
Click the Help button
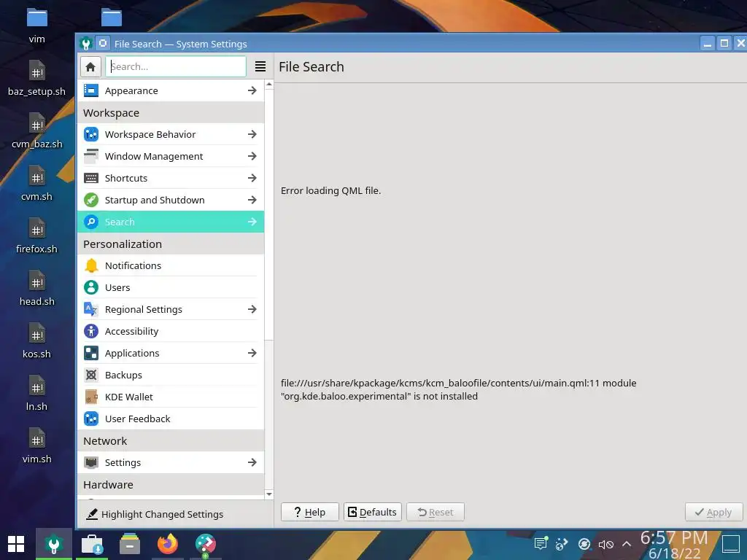tap(309, 513)
